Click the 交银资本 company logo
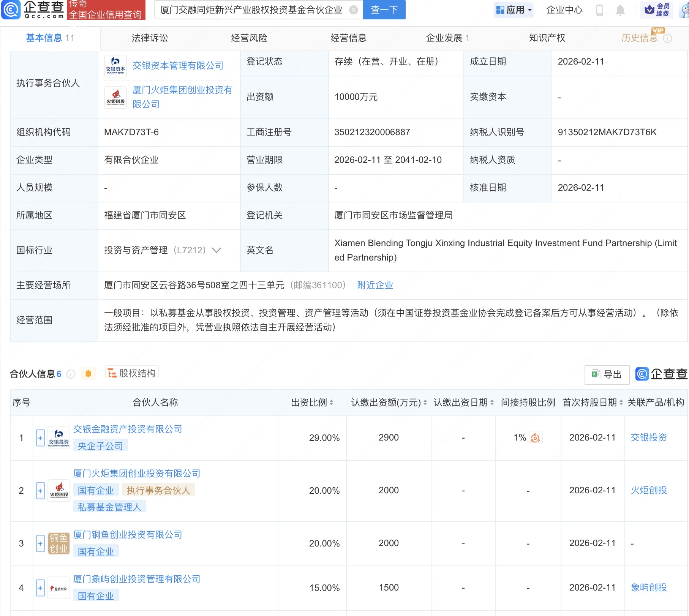689x616 pixels. (115, 66)
